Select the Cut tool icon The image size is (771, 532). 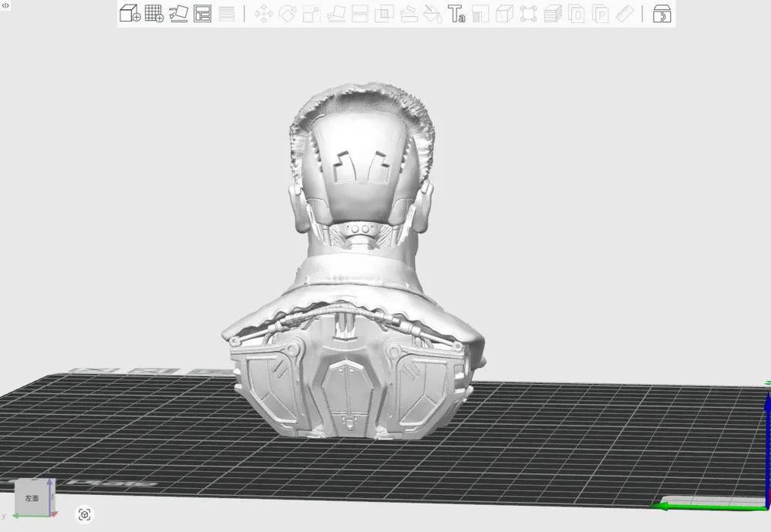pos(360,14)
